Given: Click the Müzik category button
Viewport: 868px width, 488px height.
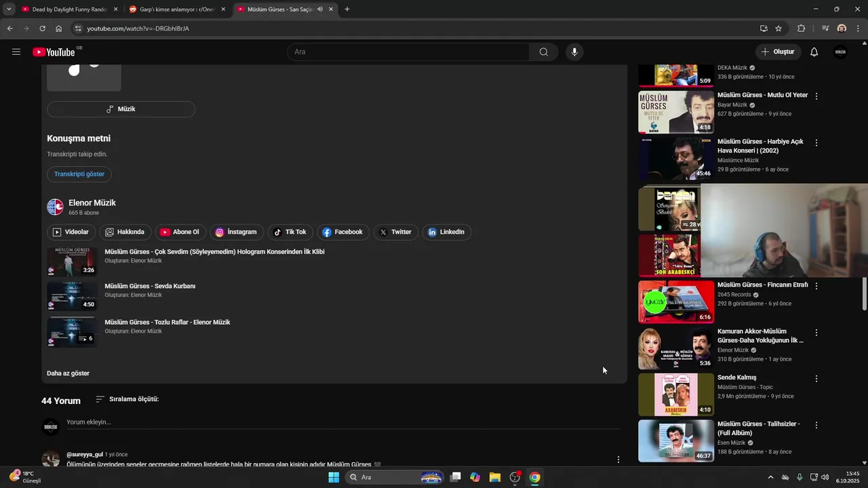Looking at the screenshot, I should (x=121, y=109).
